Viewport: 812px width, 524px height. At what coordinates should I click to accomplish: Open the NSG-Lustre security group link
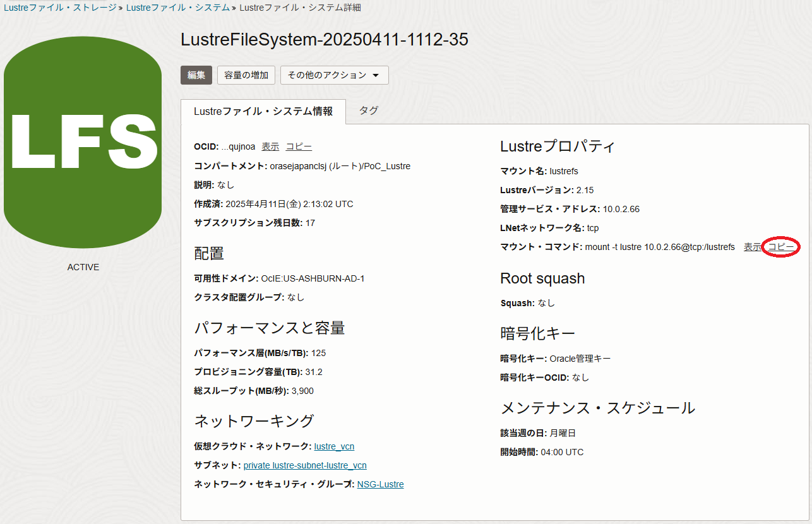pos(380,484)
